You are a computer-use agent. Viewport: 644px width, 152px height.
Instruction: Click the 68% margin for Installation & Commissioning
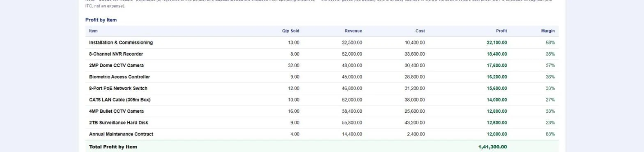[x=550, y=42]
